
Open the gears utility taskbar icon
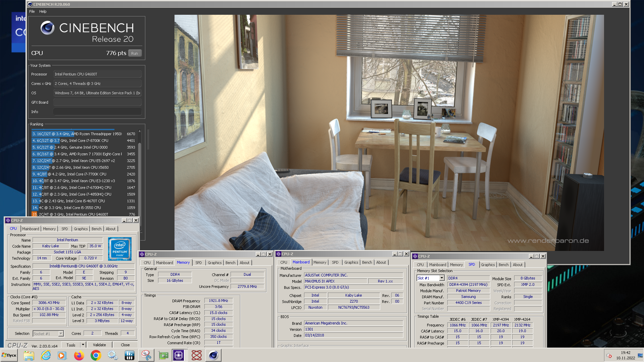coord(112,355)
